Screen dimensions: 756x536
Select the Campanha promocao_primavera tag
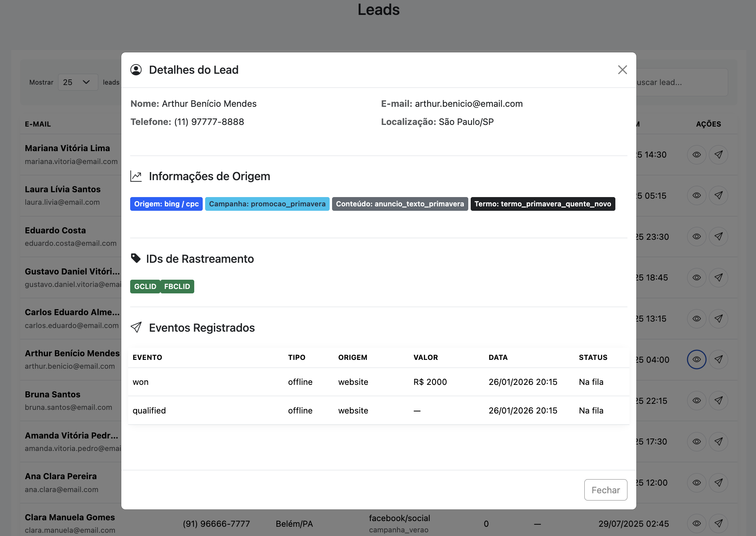pyautogui.click(x=267, y=204)
